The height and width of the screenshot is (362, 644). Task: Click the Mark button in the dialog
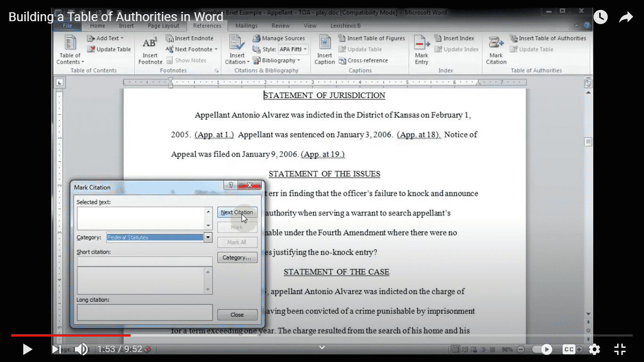pos(237,227)
